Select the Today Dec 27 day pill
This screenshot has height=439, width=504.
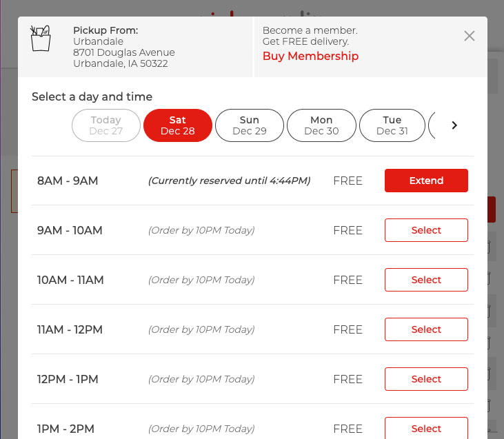(105, 125)
